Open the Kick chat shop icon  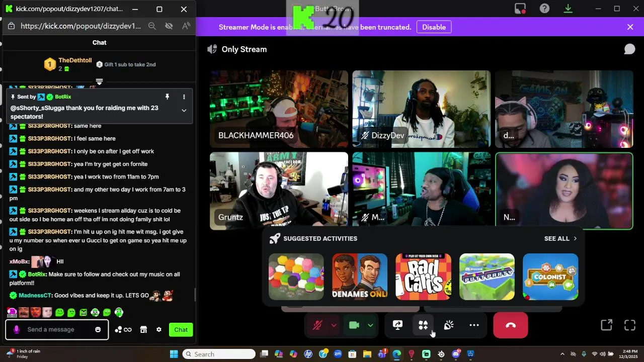point(143,329)
